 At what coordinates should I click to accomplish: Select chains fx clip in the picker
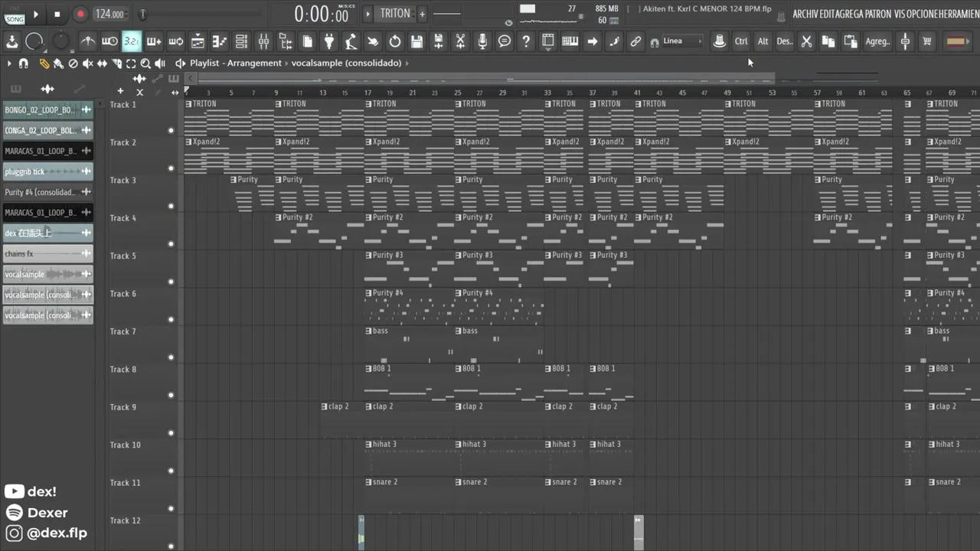[x=47, y=254]
